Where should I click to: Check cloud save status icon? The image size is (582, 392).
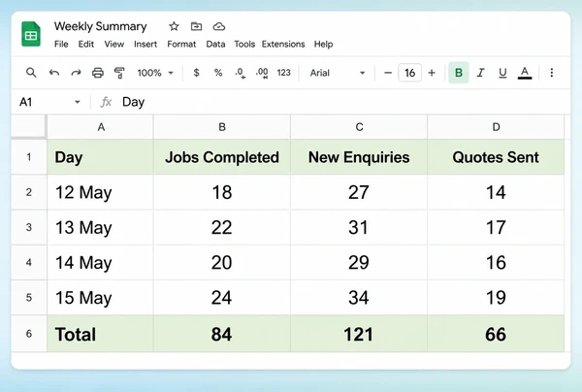[219, 26]
